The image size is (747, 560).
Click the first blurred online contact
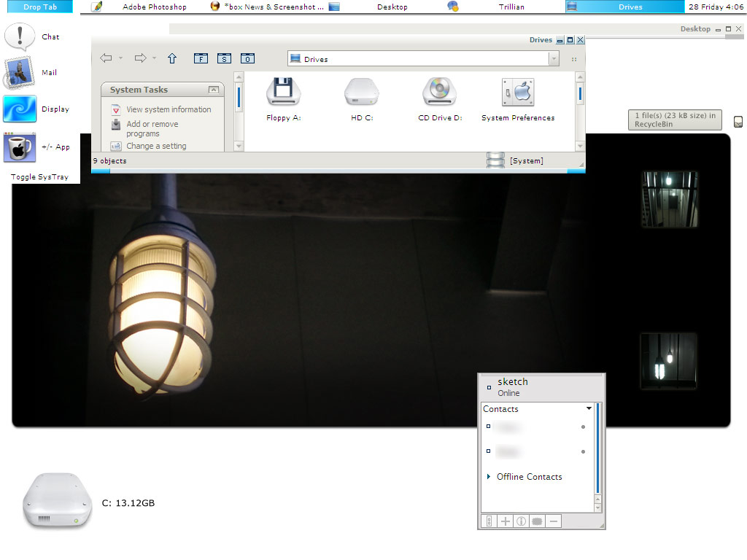tap(508, 427)
